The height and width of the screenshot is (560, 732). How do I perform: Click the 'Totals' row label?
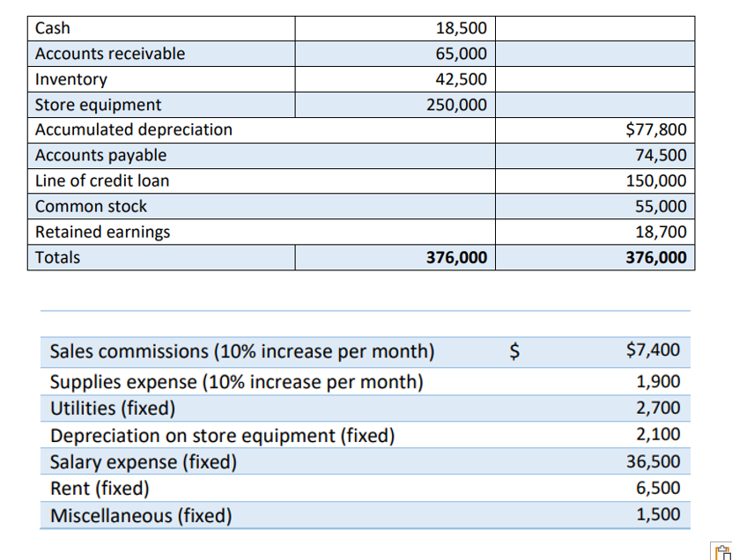pos(57,258)
